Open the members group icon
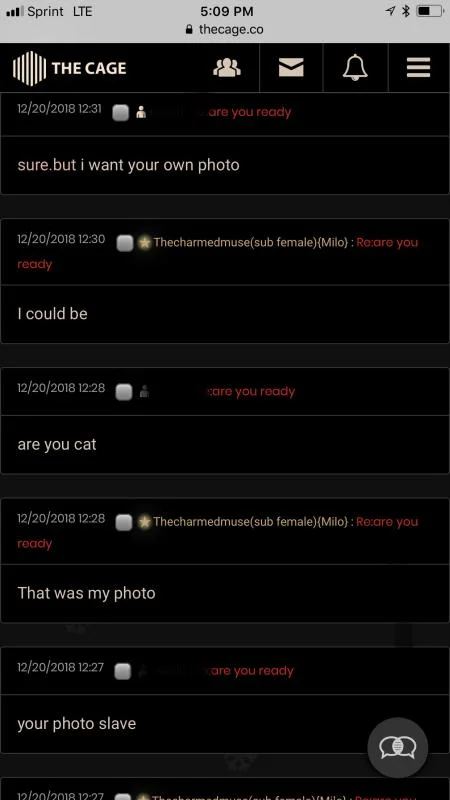Screen dimensions: 450x800 [227, 67]
